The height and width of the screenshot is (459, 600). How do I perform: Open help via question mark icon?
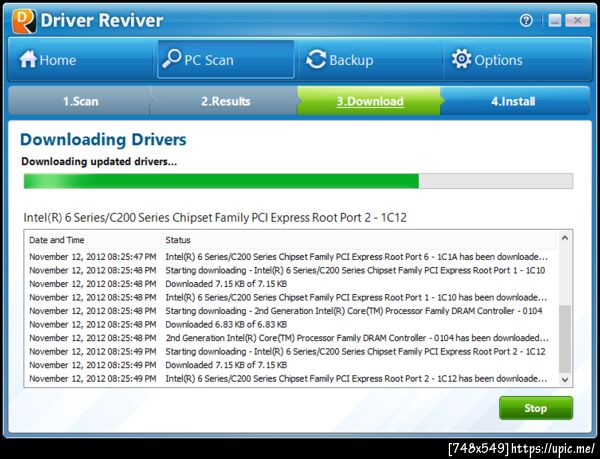pyautogui.click(x=526, y=20)
